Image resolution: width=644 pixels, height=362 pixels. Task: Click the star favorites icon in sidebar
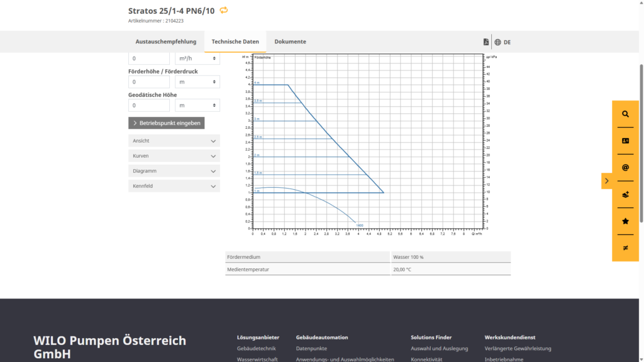pyautogui.click(x=625, y=221)
